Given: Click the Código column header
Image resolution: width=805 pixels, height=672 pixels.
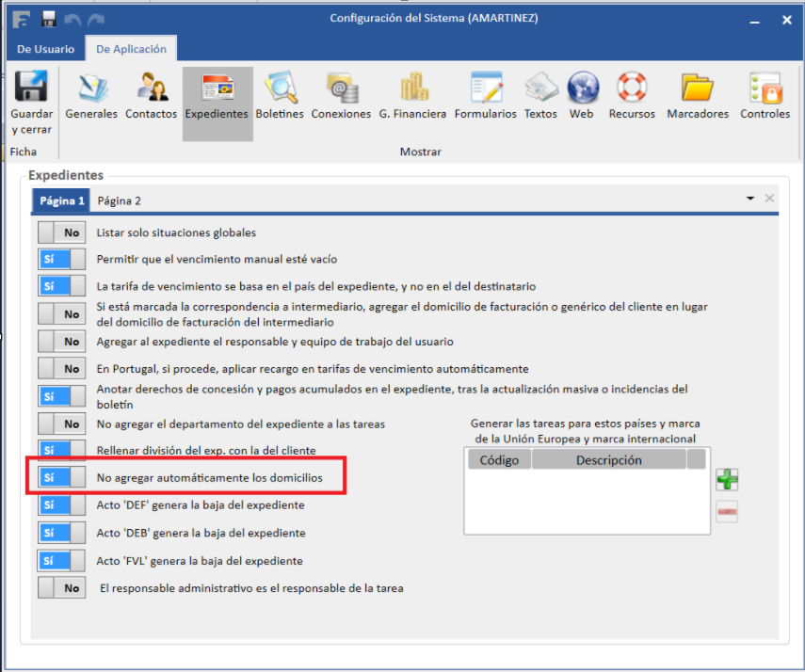Looking at the screenshot, I should click(x=499, y=460).
